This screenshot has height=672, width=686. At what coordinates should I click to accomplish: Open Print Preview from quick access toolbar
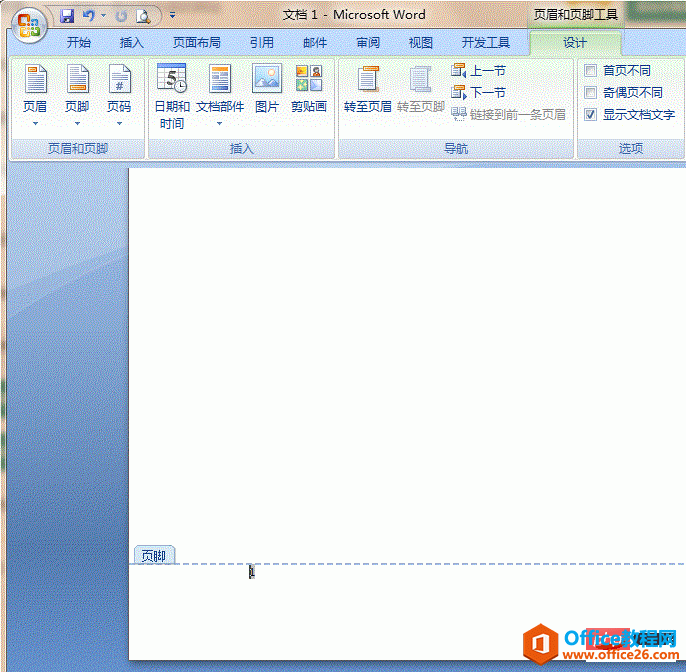point(143,16)
